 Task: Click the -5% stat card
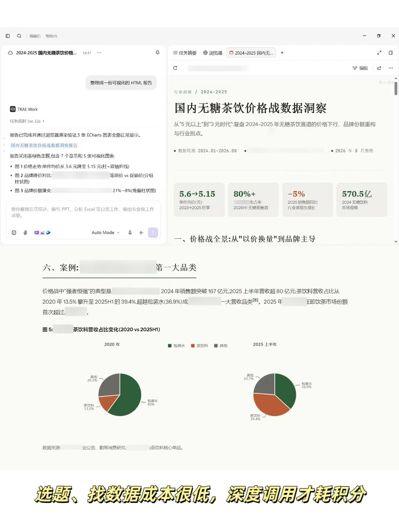[307, 199]
